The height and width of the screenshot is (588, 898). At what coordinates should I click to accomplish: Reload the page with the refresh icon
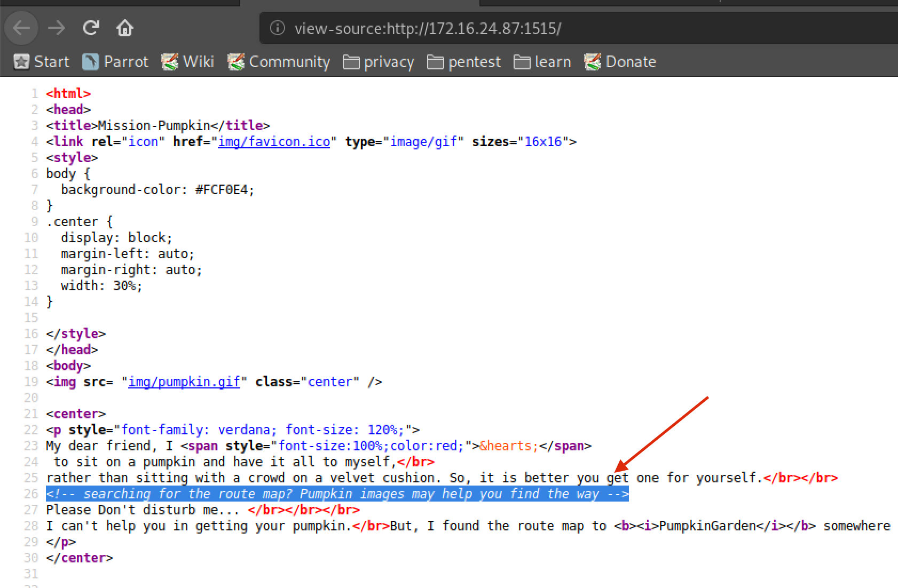click(x=91, y=28)
